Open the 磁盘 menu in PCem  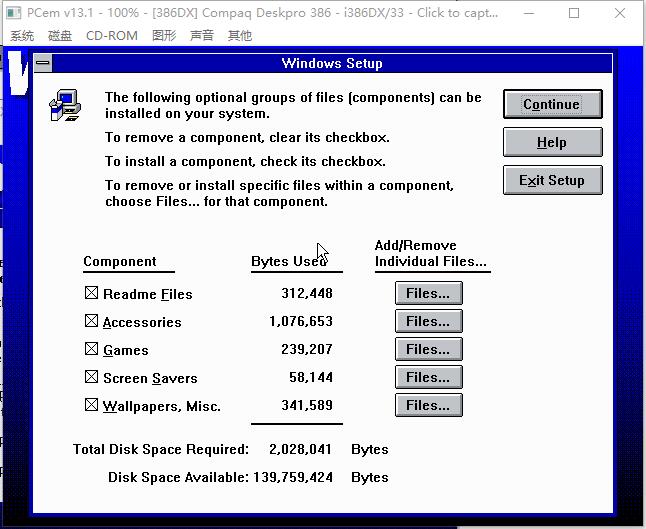click(x=60, y=36)
